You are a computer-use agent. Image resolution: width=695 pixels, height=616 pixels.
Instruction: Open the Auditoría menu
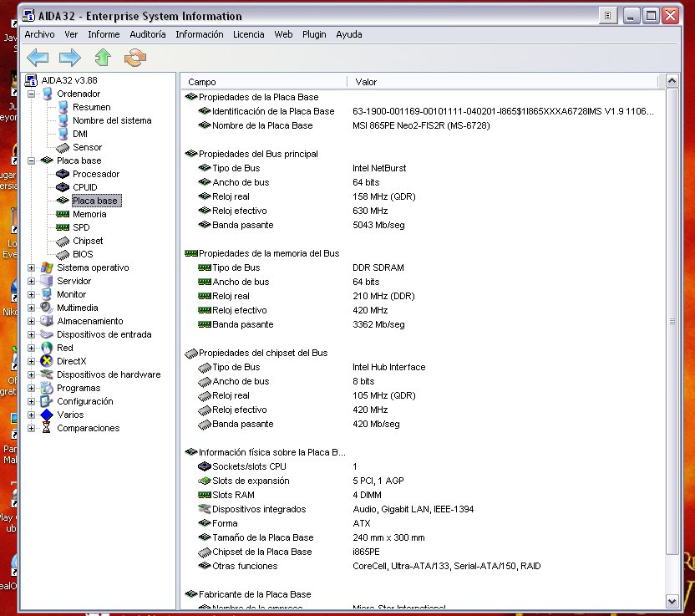[x=148, y=34]
